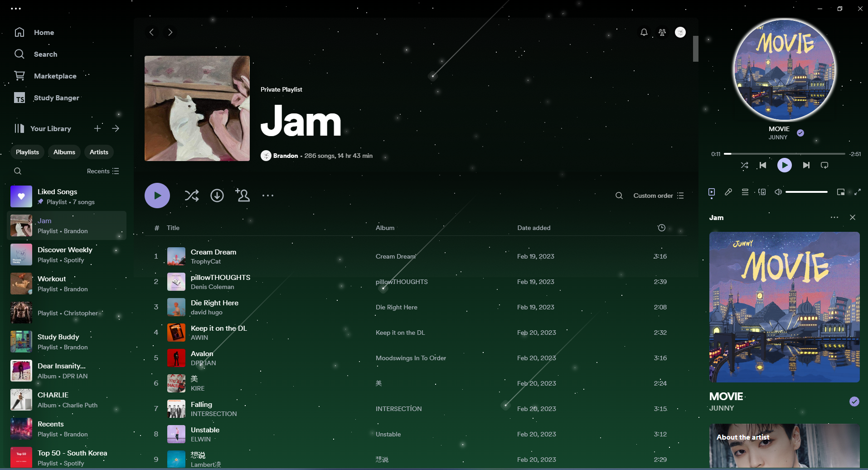Toggle liked checkmark beside MOVIE title
Screen dimensions: 868x470
[854, 401]
